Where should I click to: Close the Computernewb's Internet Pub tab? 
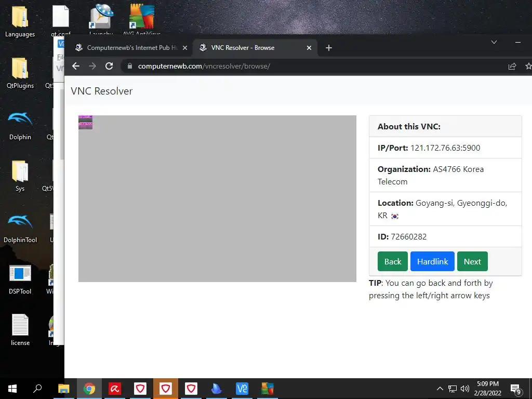pyautogui.click(x=185, y=48)
